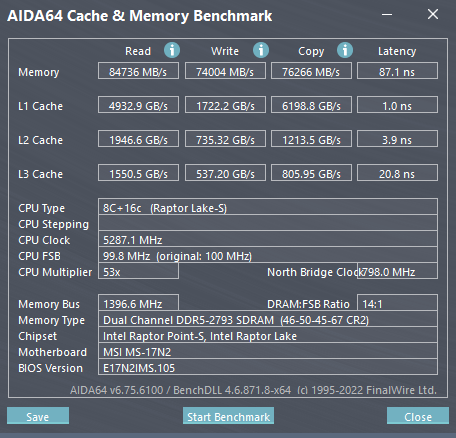Save the benchmark results
Screen dimensions: 456x438
38,416
